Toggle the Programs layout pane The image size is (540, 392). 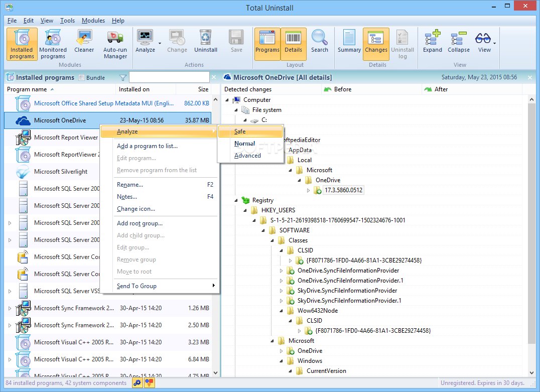pyautogui.click(x=267, y=42)
